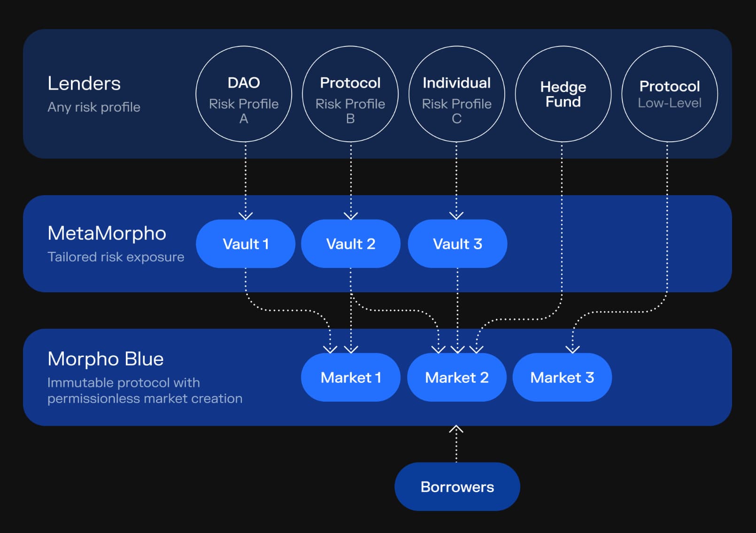
Task: Click 'Immutable protocol with permissionless market creation' text
Action: 145,390
